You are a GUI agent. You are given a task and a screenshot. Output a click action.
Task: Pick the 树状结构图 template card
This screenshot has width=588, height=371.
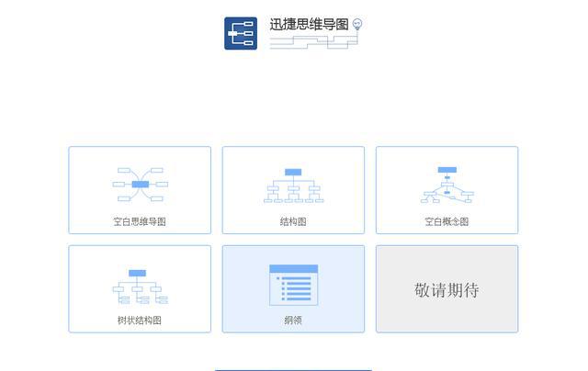point(140,289)
